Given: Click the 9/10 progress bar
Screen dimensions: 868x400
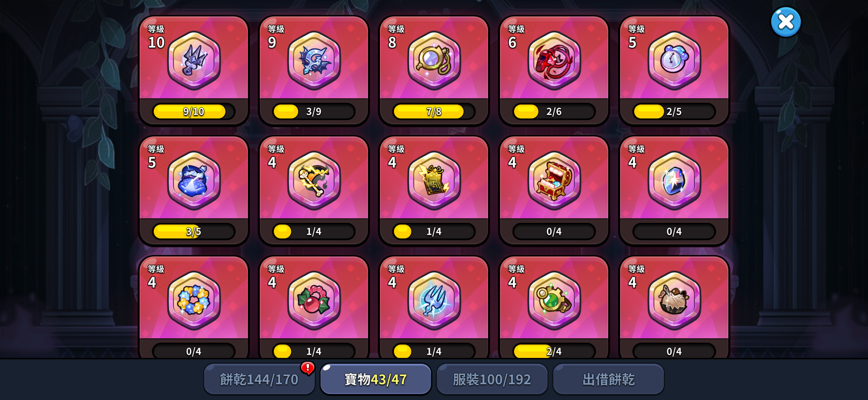Looking at the screenshot, I should coord(194,112).
